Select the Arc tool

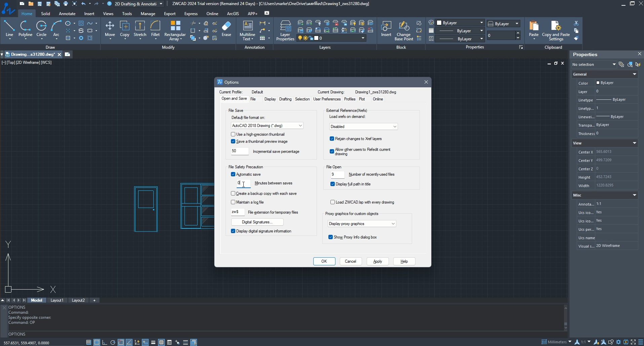56,29
